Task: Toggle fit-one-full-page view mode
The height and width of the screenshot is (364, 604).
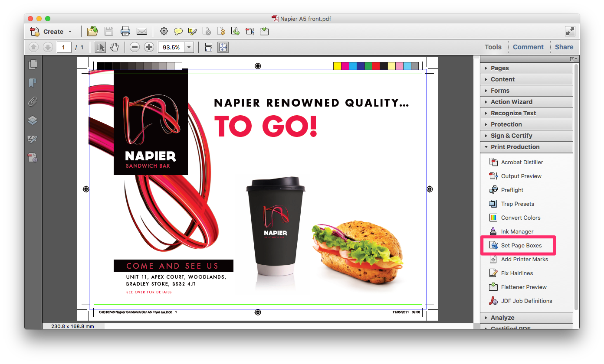Action: pos(223,47)
